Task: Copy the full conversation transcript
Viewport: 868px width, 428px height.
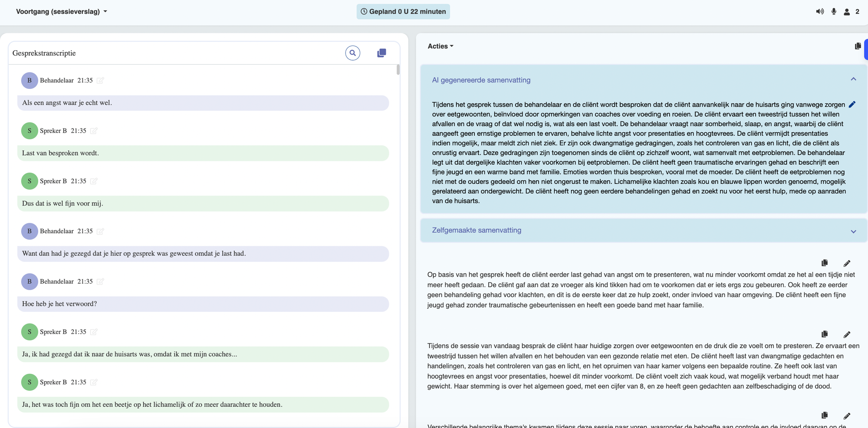Action: (x=381, y=53)
